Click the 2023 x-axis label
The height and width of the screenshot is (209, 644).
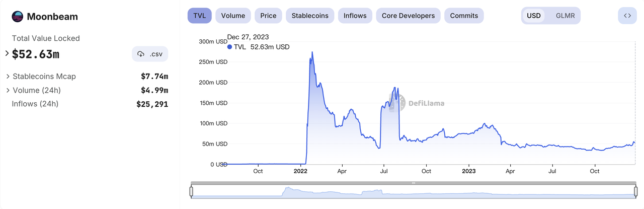tap(469, 171)
